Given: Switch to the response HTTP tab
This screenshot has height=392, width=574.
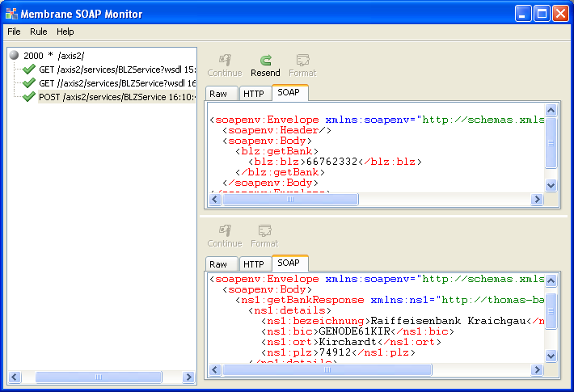Looking at the screenshot, I should coord(255,264).
